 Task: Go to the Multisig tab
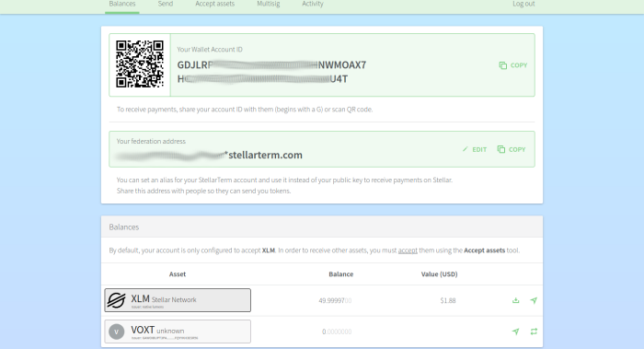[x=269, y=4]
